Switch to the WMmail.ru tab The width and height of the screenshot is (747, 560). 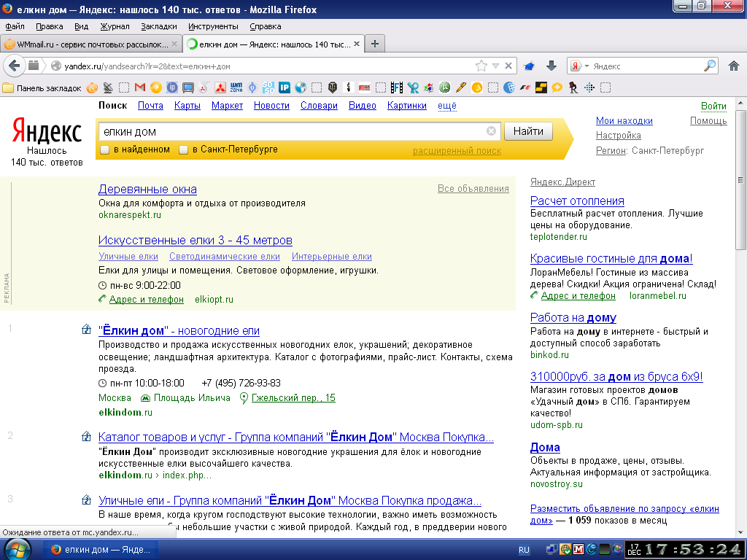click(91, 44)
